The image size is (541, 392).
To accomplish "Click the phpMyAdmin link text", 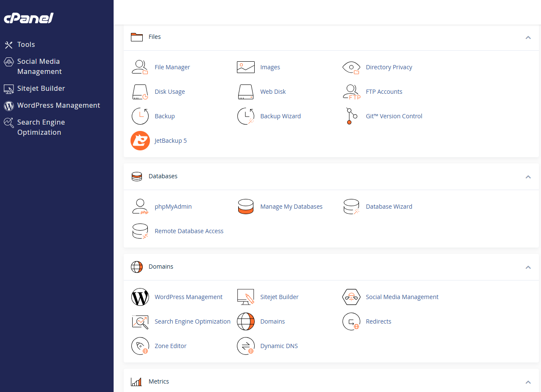I will 173,207.
